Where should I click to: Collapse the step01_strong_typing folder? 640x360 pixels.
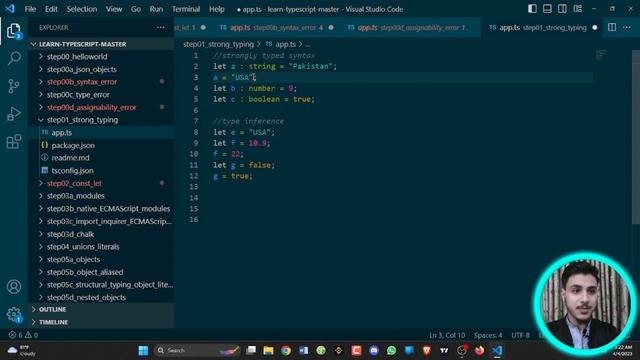tap(101, 120)
